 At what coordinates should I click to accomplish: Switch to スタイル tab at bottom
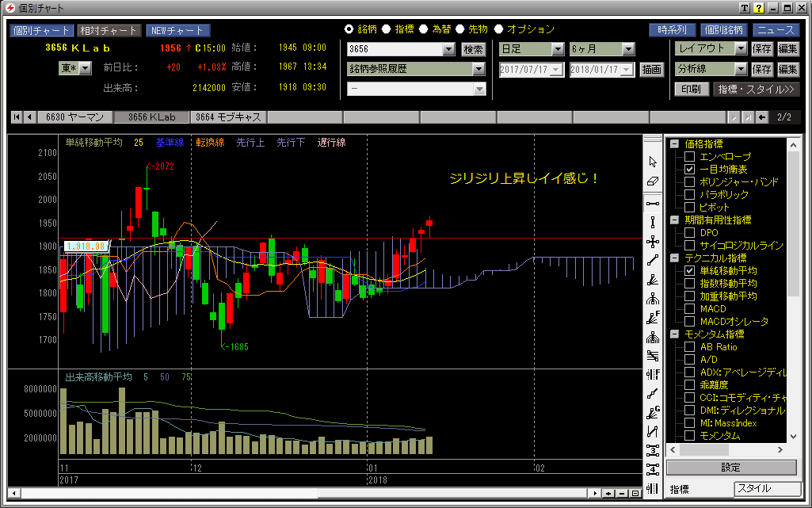768,488
